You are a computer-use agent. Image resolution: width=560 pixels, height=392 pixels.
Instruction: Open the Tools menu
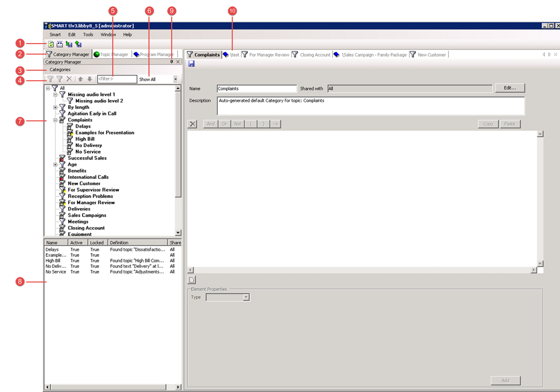(88, 35)
